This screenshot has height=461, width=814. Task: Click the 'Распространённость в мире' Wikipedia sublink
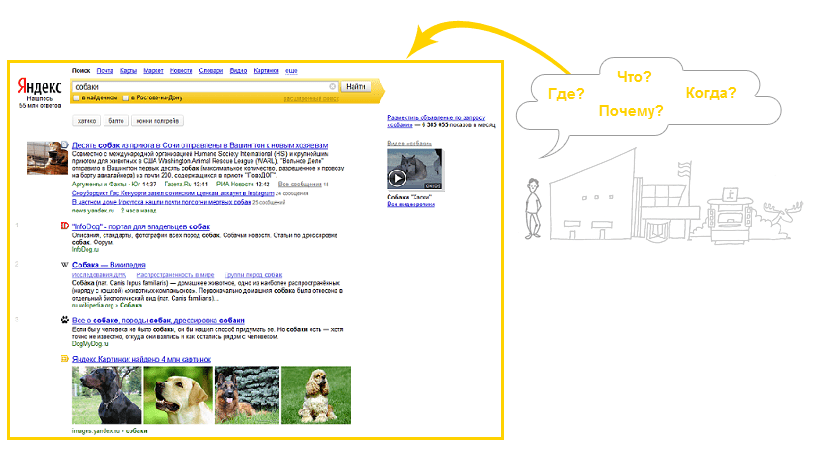pos(175,275)
